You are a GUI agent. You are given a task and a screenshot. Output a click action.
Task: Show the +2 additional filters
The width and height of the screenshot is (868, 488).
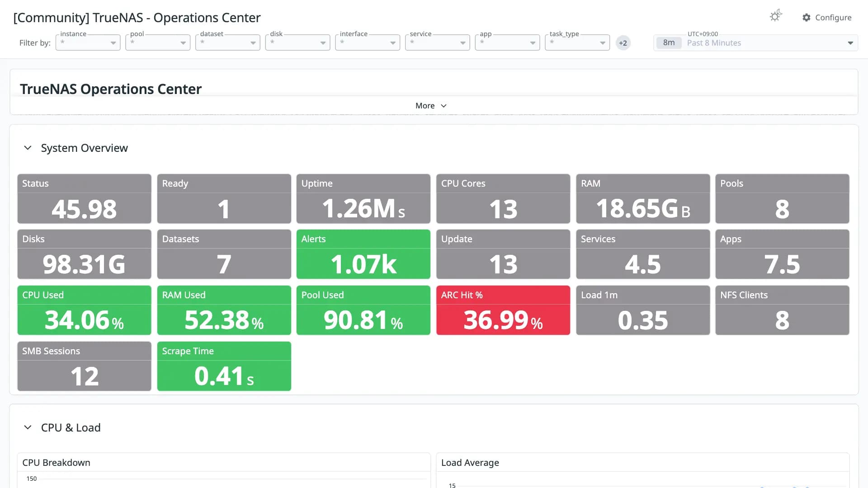click(x=623, y=43)
